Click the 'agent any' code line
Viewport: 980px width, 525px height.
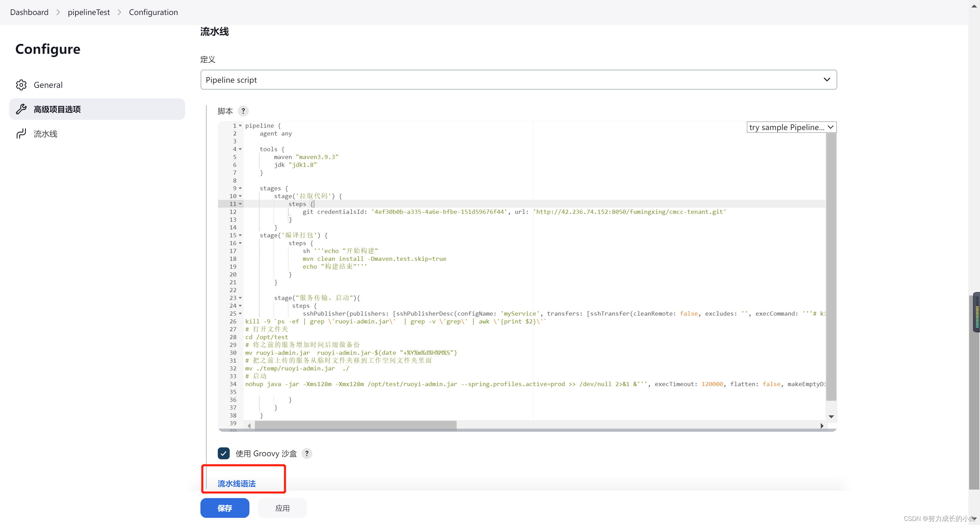point(276,133)
